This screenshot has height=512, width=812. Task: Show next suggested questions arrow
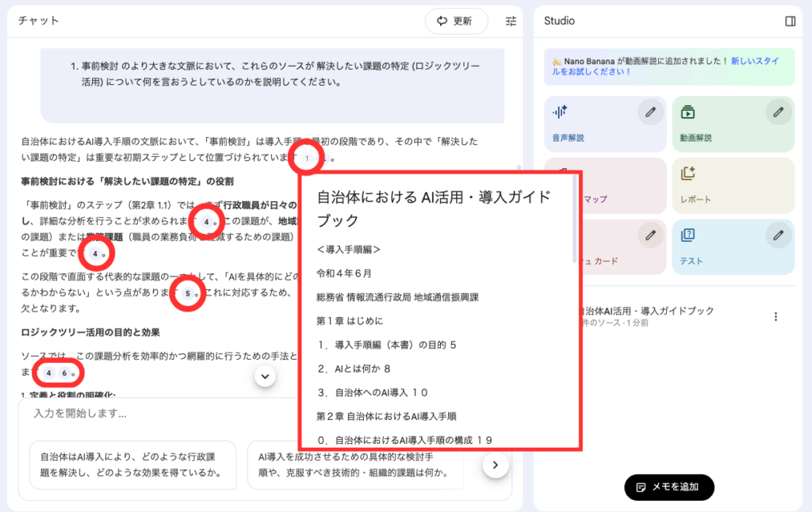pyautogui.click(x=495, y=465)
